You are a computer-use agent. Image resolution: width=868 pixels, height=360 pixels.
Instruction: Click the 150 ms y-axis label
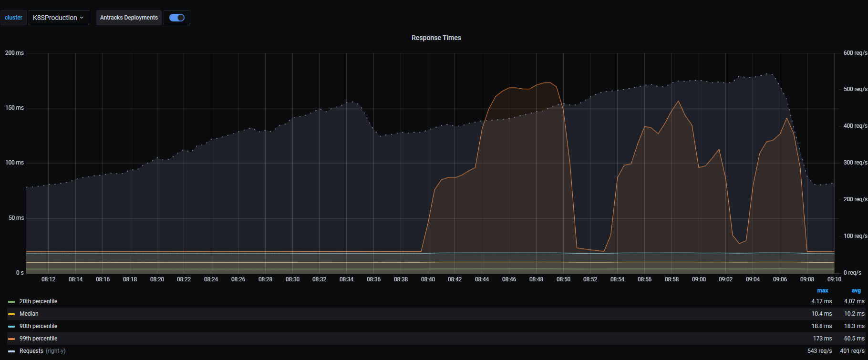coord(14,108)
